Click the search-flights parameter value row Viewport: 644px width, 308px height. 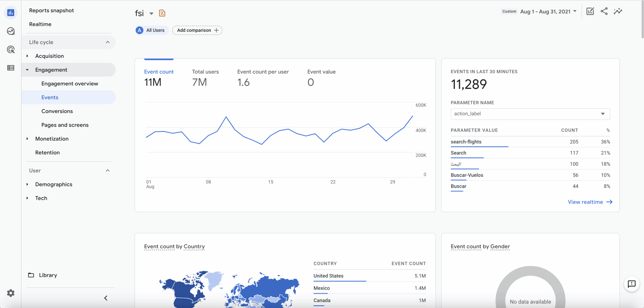(530, 142)
